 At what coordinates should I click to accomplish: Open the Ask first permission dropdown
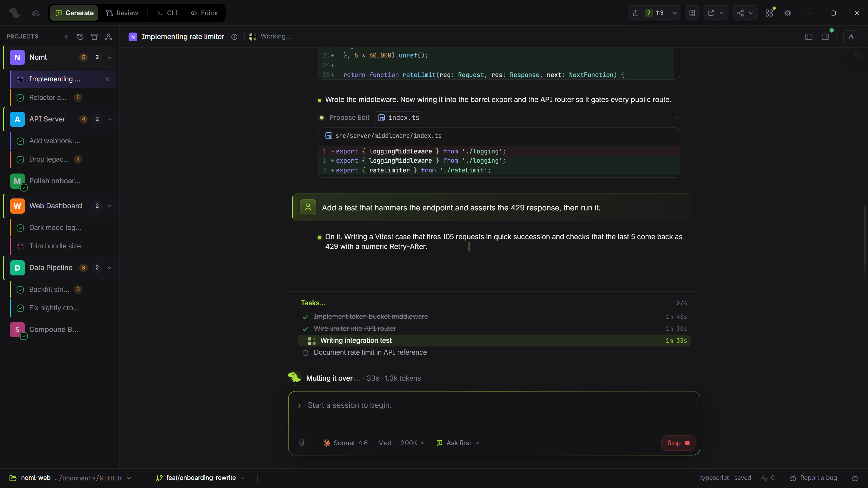pyautogui.click(x=458, y=443)
